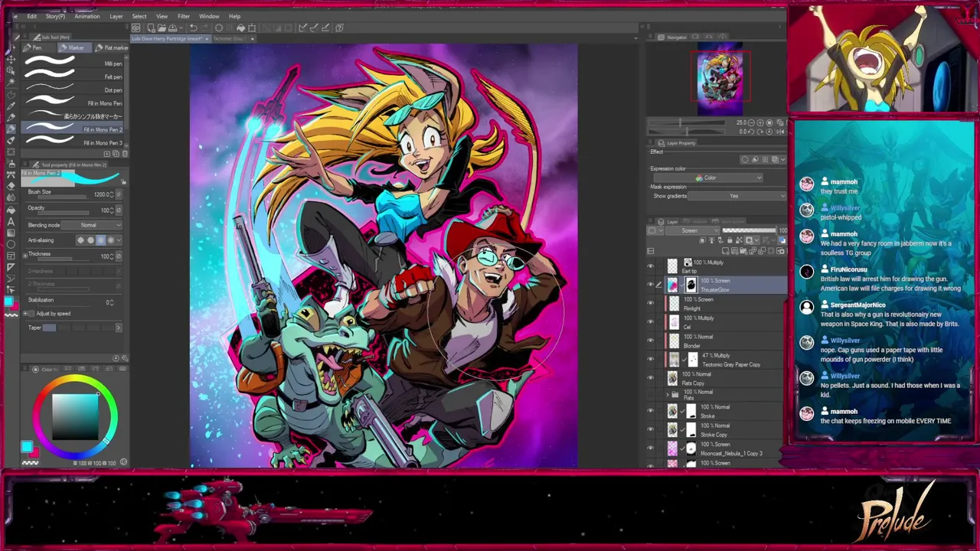The width and height of the screenshot is (980, 551).
Task: Open the Edit menu
Action: point(31,16)
